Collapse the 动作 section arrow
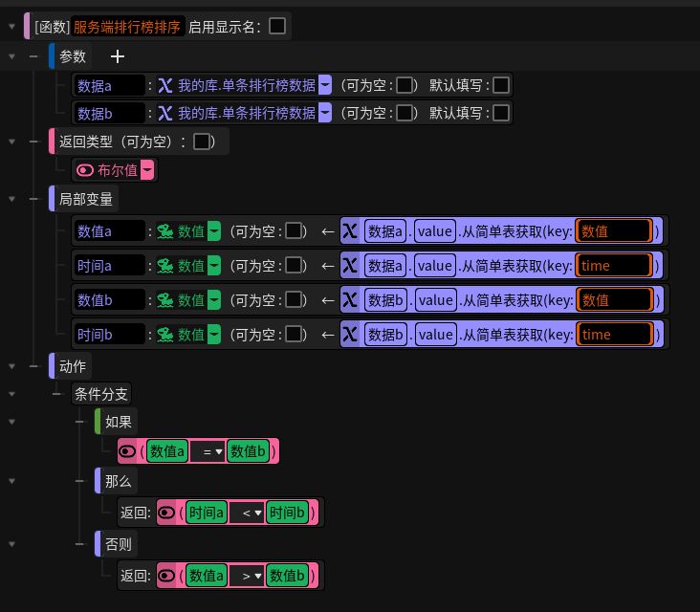The width and height of the screenshot is (700, 612). 12,366
